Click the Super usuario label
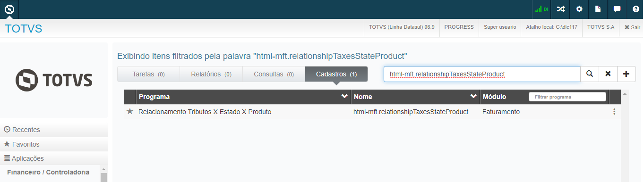Viewport: 644px width, 182px height. point(500,27)
